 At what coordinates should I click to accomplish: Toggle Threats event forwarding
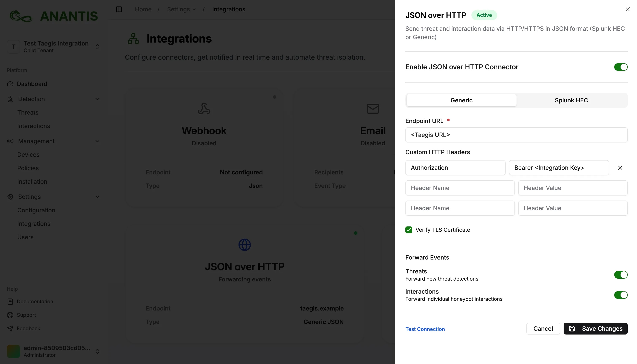(x=621, y=275)
